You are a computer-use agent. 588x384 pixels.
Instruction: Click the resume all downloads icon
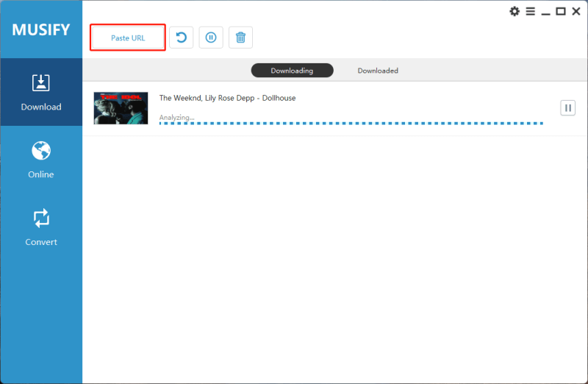[x=182, y=38]
